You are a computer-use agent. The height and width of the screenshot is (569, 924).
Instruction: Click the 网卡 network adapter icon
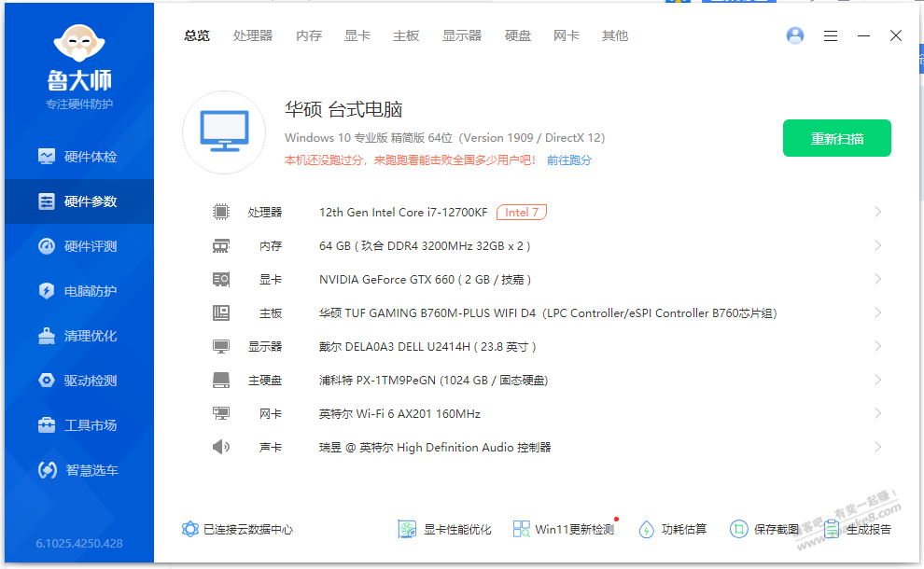point(221,413)
